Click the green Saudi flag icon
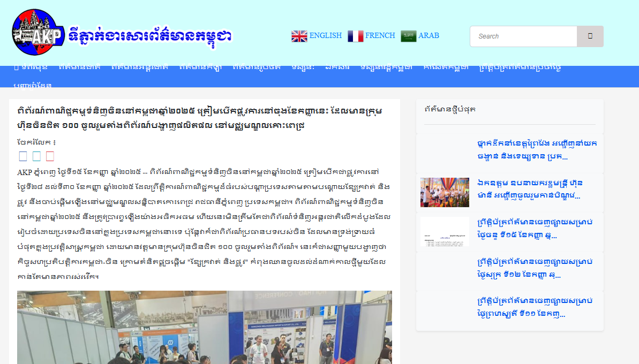Image resolution: width=639 pixels, height=364 pixels. 409,36
